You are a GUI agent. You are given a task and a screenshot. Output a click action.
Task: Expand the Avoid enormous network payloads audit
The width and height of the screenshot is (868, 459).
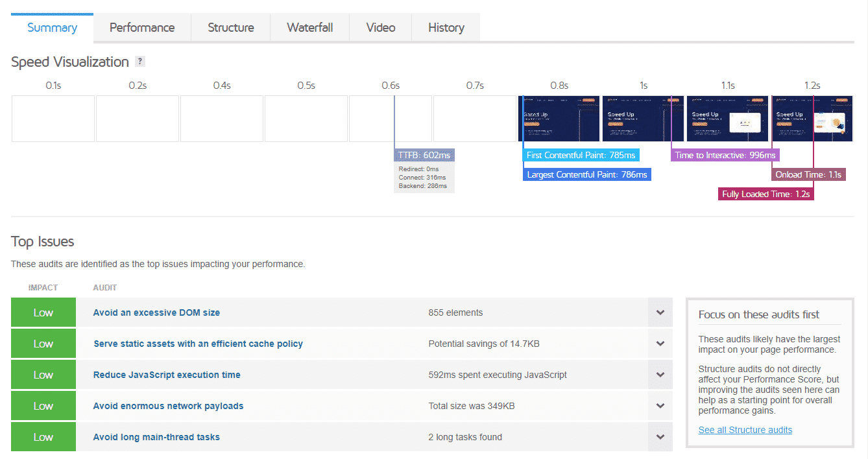tap(660, 405)
